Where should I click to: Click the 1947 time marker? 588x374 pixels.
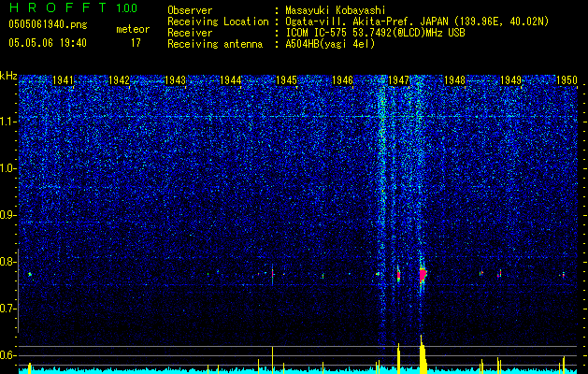coord(398,79)
